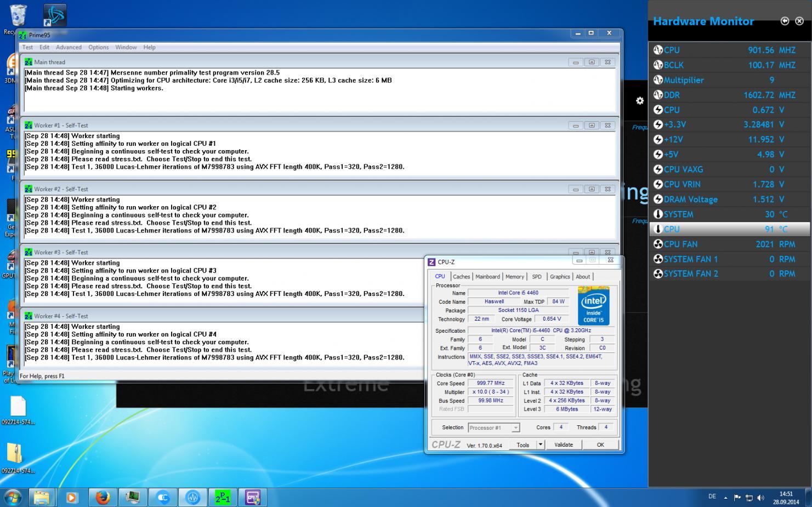Open the Test menu in Prime95
Image resolution: width=812 pixels, height=507 pixels.
[x=27, y=47]
